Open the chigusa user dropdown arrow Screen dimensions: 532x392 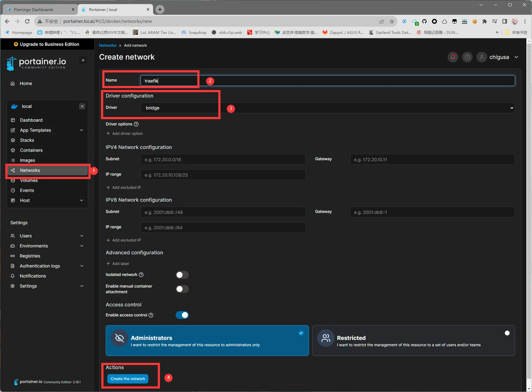click(x=516, y=57)
